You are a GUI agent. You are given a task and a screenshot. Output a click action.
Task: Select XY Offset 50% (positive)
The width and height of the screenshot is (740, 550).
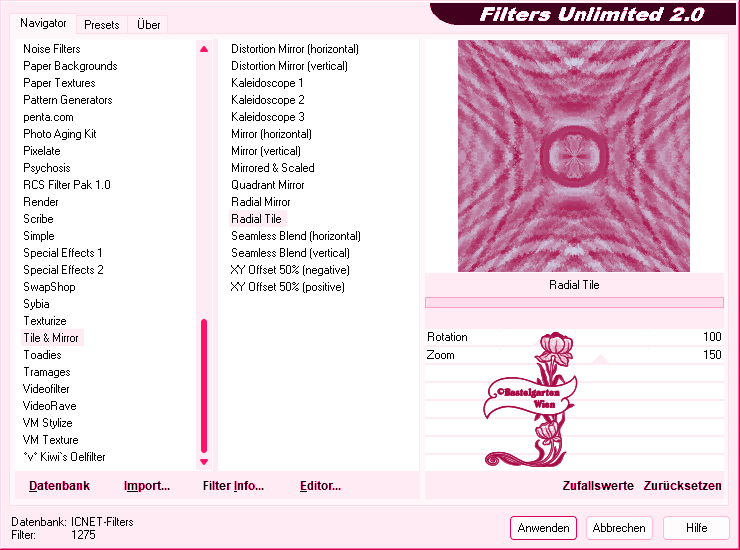[287, 287]
